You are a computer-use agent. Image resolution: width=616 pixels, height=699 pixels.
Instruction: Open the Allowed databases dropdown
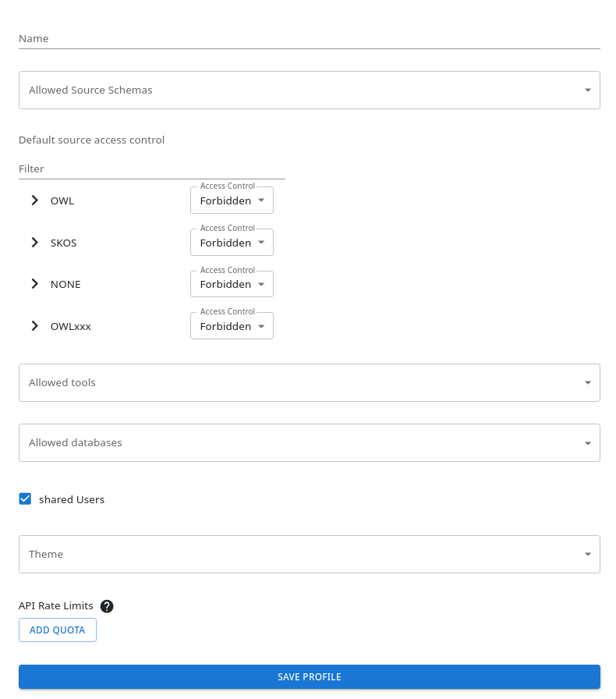(x=310, y=442)
